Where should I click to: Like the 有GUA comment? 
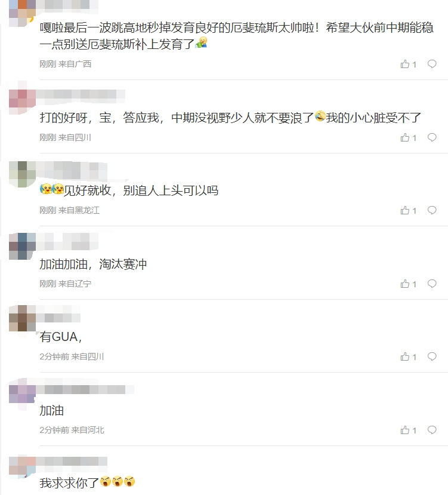(408, 356)
